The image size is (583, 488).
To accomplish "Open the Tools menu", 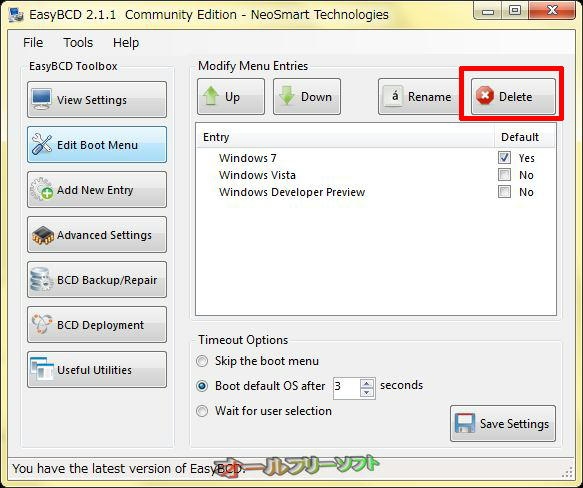I will tap(78, 42).
